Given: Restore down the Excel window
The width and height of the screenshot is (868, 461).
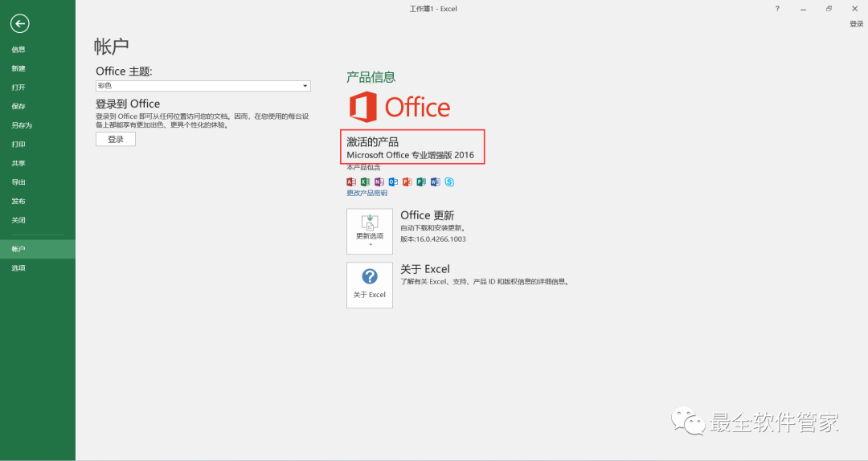Looking at the screenshot, I should pos(829,8).
